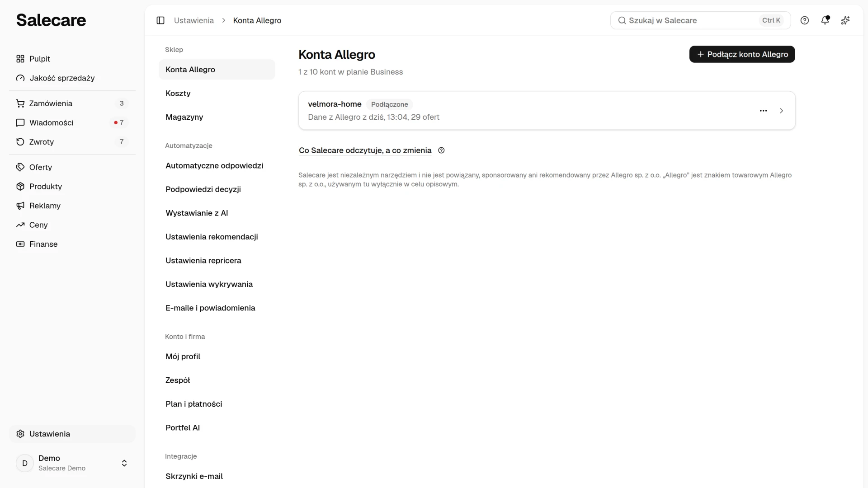
Task: Click the Wiadomości chat icon
Action: (20, 122)
